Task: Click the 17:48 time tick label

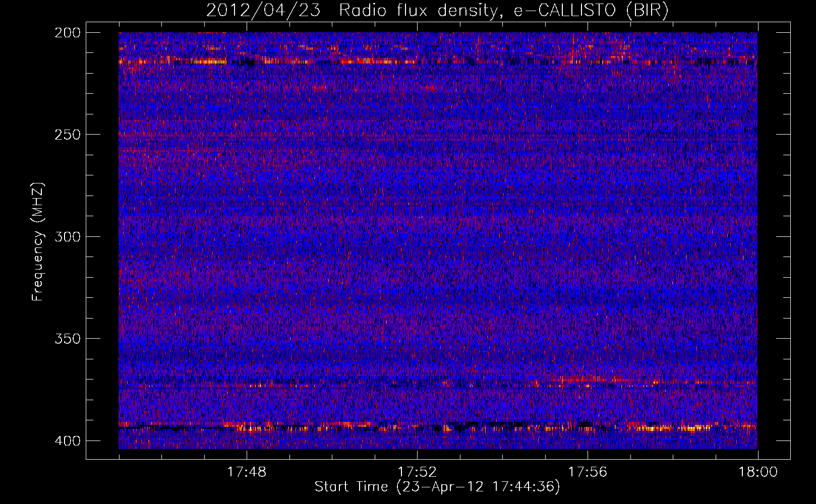Action: click(x=247, y=472)
